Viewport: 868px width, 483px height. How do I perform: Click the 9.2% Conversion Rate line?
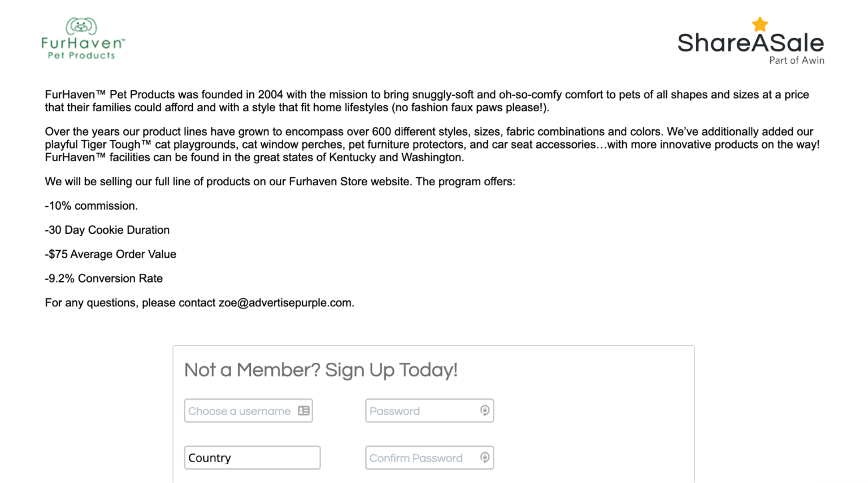click(104, 279)
